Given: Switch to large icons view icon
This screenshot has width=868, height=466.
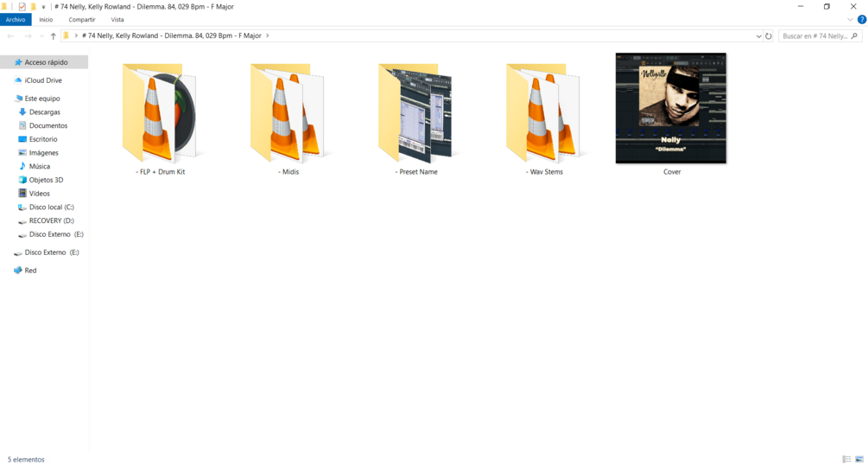Looking at the screenshot, I should coord(859,459).
